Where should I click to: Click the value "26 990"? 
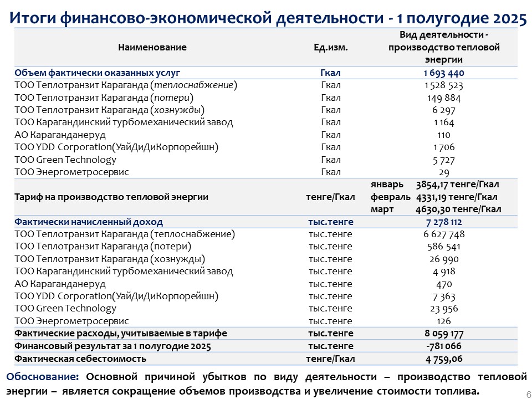tap(444, 259)
